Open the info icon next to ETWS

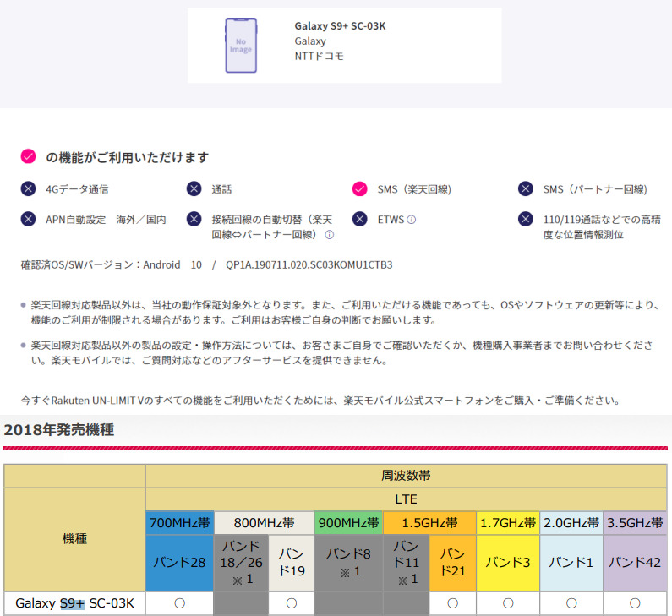point(412,220)
